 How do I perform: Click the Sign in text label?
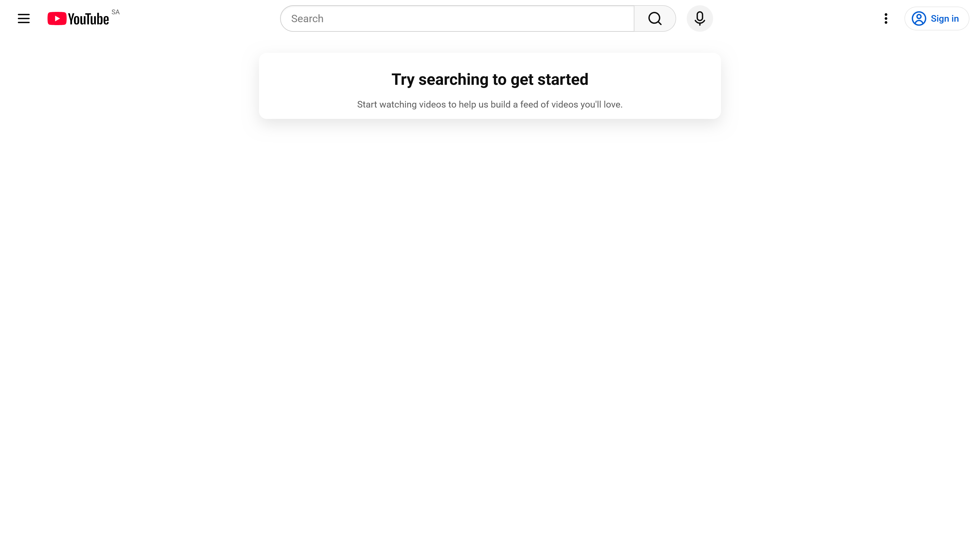945,18
